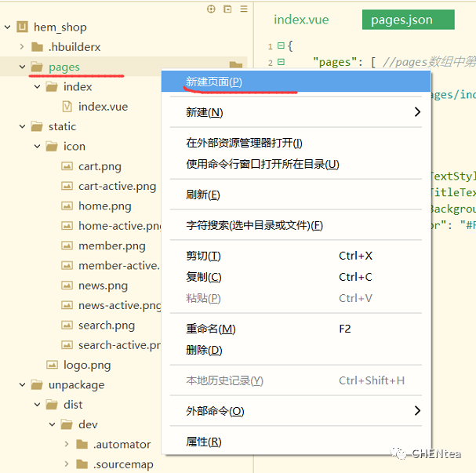Screen dimensions: 476x473
Task: Click the cart.png image file icon
Action: click(67, 166)
